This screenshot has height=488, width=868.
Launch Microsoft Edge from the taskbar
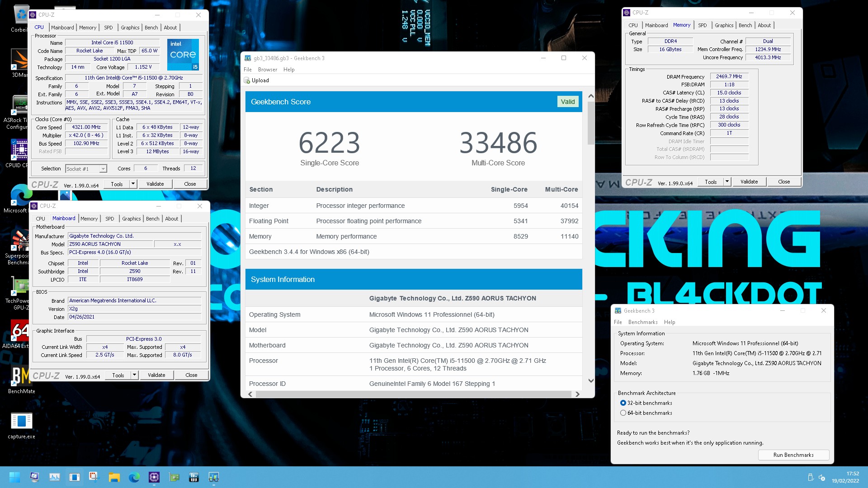134,477
